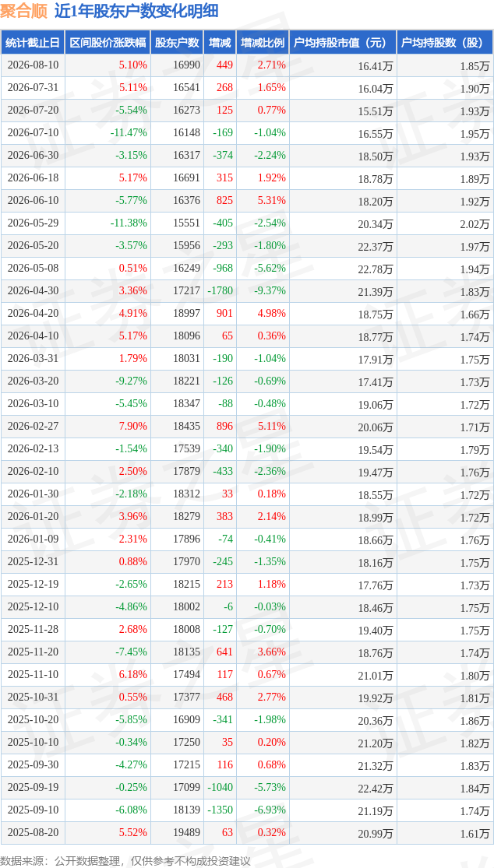The height and width of the screenshot is (868, 494).
Task: Select the -9.37% change ratio cell
Action: pyautogui.click(x=263, y=291)
